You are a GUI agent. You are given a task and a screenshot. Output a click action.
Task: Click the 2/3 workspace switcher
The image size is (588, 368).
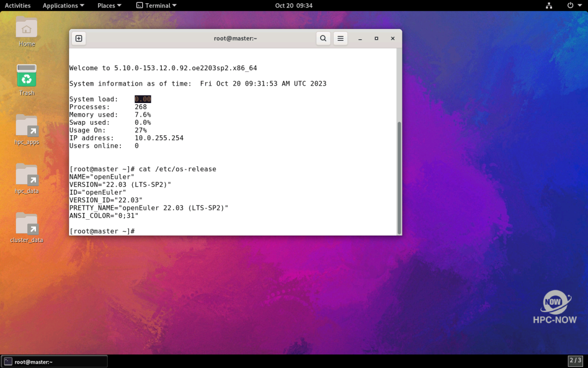click(575, 361)
